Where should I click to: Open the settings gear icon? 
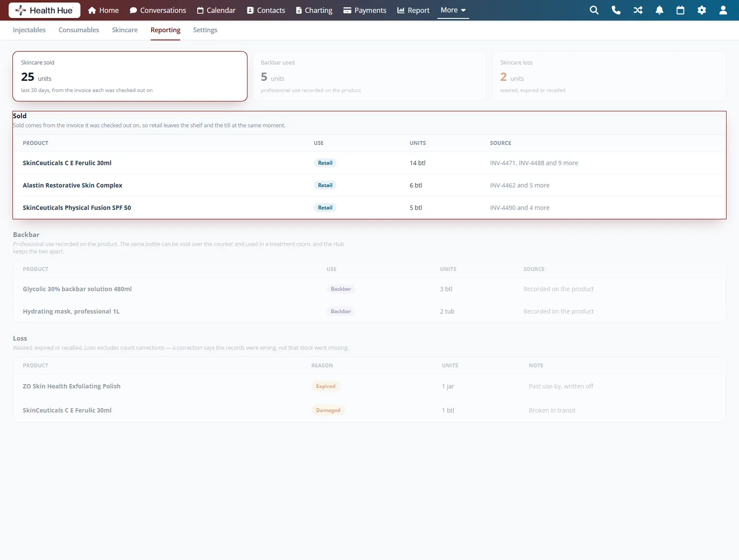click(x=702, y=10)
